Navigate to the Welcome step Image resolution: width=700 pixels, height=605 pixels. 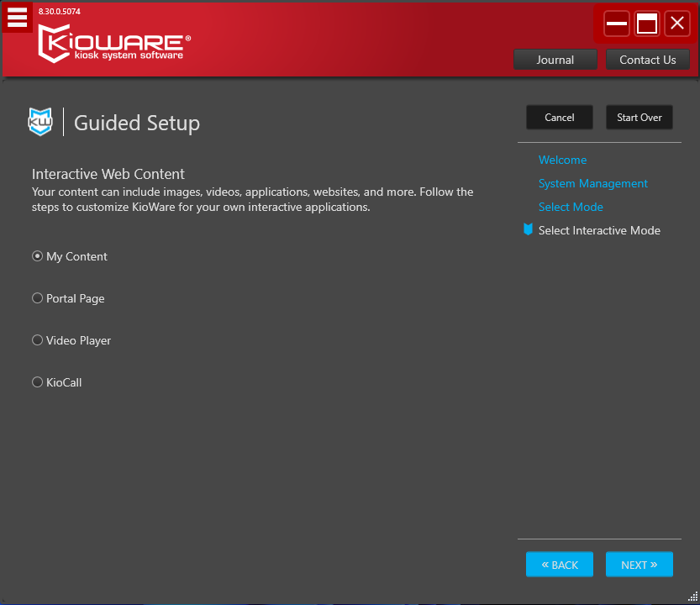coord(562,160)
